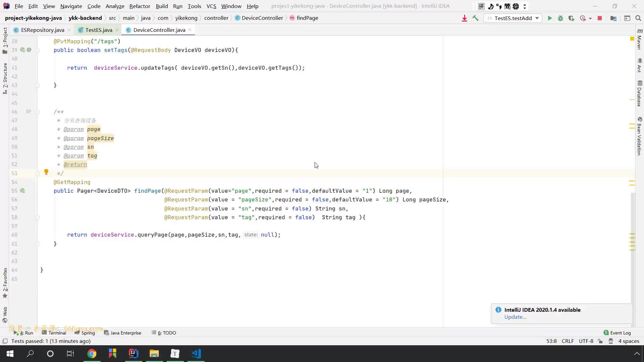Click ykk-backend breadcrumb in navigation bar

(x=85, y=18)
